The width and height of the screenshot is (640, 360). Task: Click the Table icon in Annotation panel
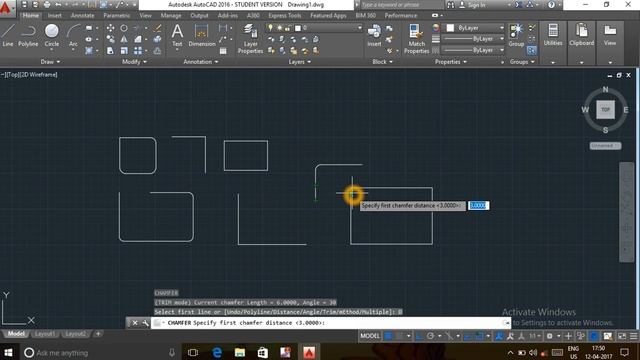pyautogui.click(x=223, y=51)
